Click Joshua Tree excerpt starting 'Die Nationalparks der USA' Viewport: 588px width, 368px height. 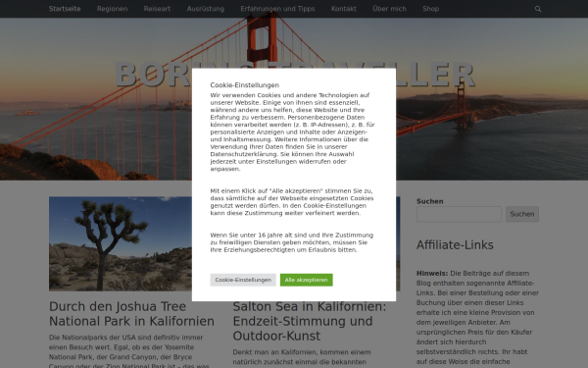click(x=129, y=351)
